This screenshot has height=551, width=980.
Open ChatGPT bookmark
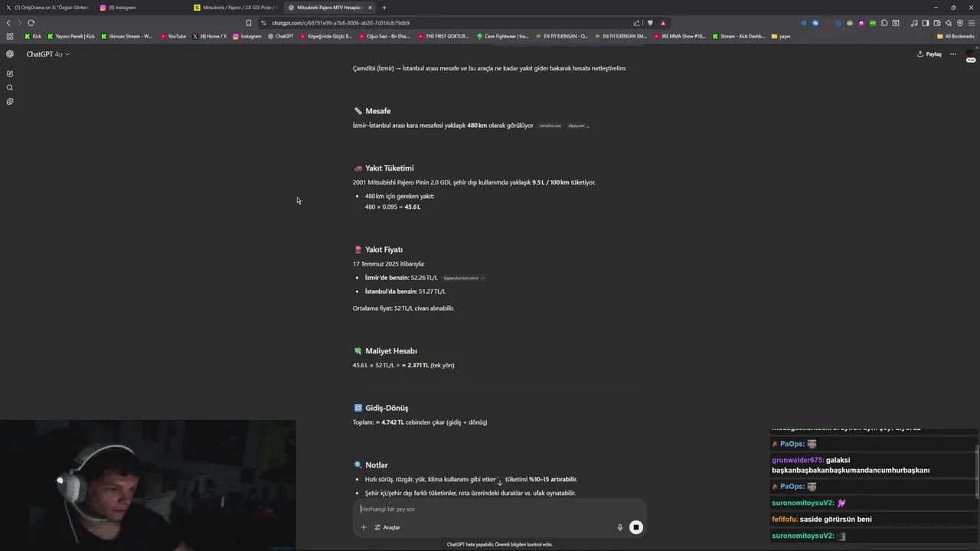tap(280, 36)
